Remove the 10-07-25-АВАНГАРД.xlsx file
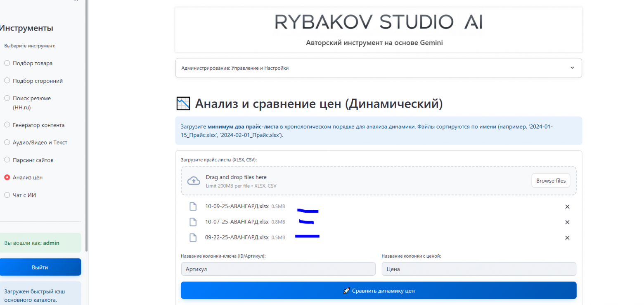The width and height of the screenshot is (644, 305). click(567, 223)
